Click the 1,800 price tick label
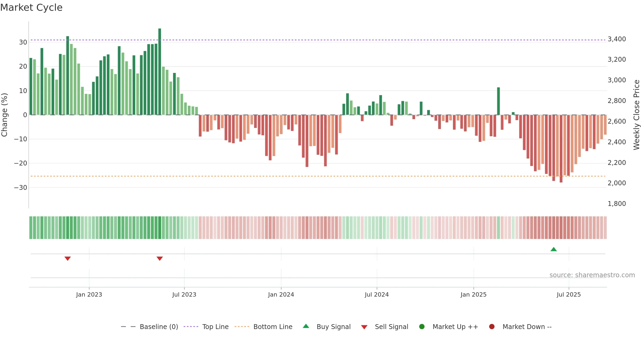 (x=617, y=204)
